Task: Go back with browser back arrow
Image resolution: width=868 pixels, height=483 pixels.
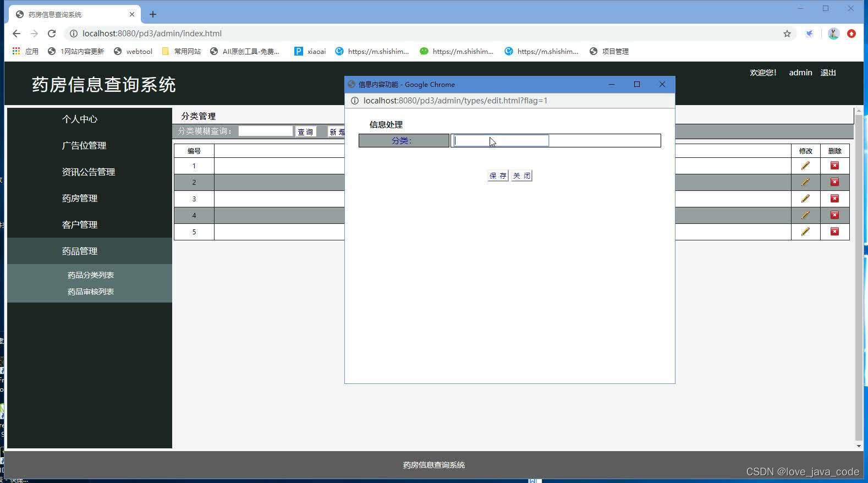Action: [x=17, y=34]
